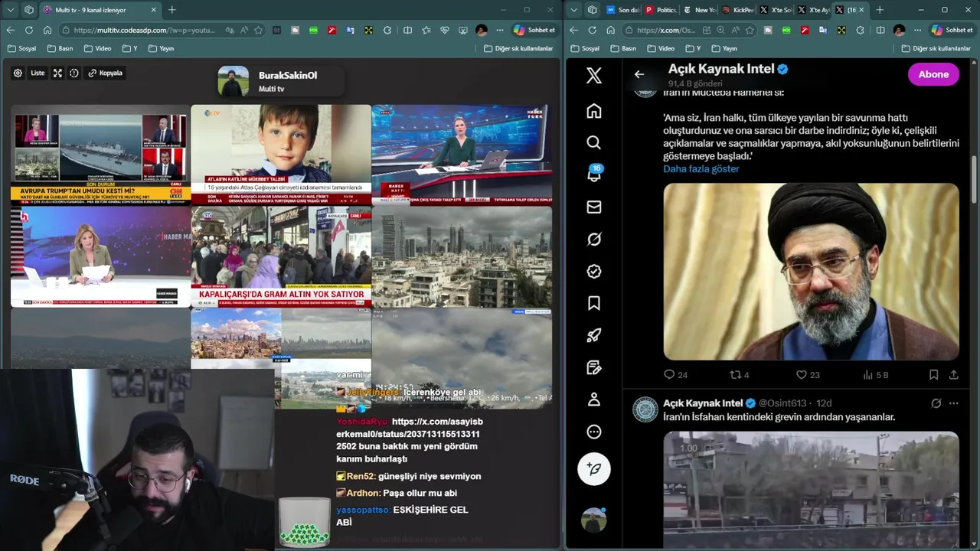Open Yayın bookmarks folder in right browser

click(724, 48)
